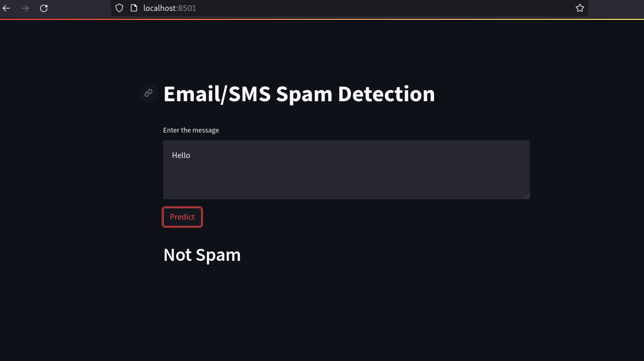This screenshot has width=644, height=361.
Task: Open the tracking protection shield icon
Action: (x=119, y=8)
